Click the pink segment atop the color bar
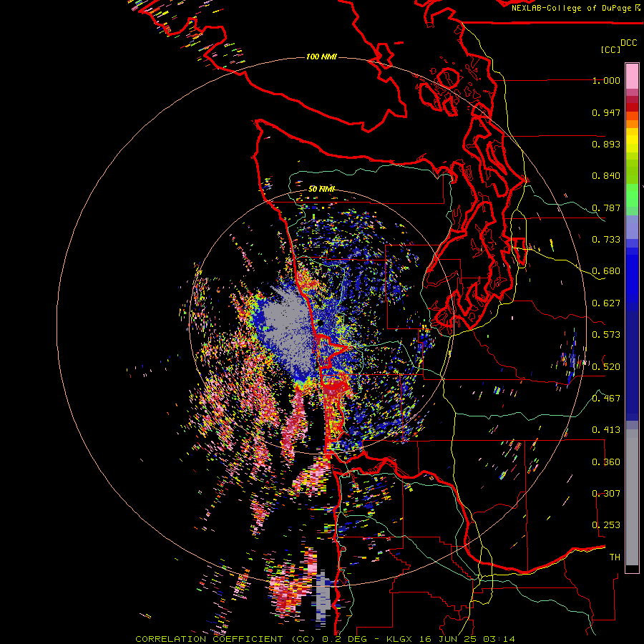The height and width of the screenshot is (644, 644). 632,76
